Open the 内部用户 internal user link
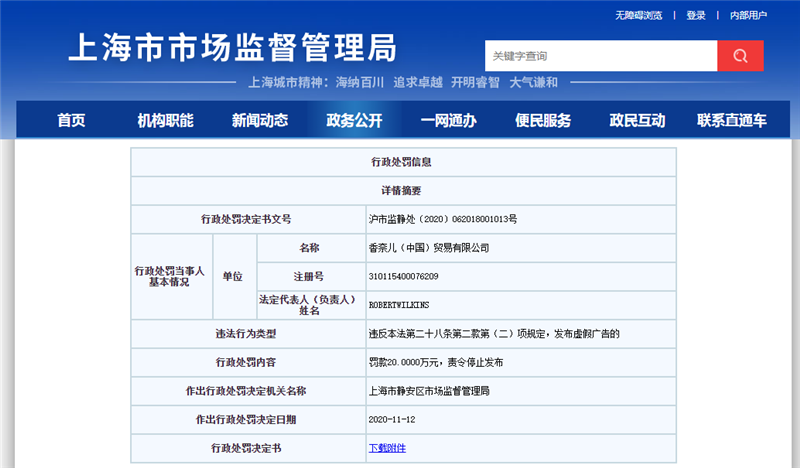800x468 pixels. (x=748, y=15)
